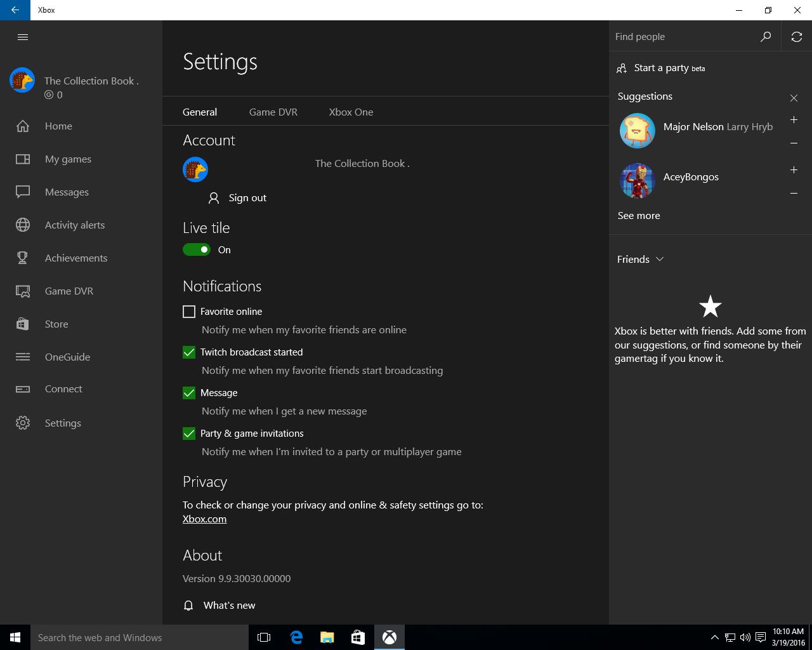Show hidden system tray icons
The image size is (812, 650).
pyautogui.click(x=714, y=637)
